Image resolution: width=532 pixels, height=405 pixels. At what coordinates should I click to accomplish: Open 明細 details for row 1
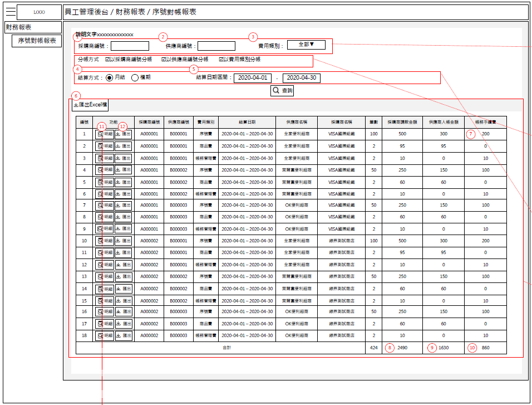[x=105, y=134]
